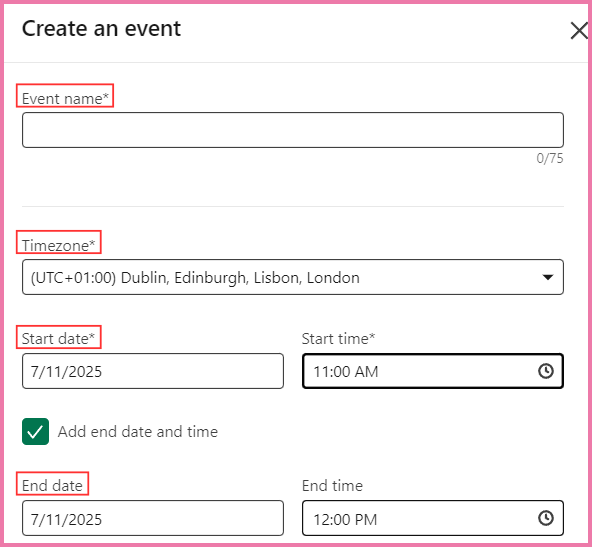The height and width of the screenshot is (547, 592).
Task: Click the "Create an event" heading
Action: 101,29
